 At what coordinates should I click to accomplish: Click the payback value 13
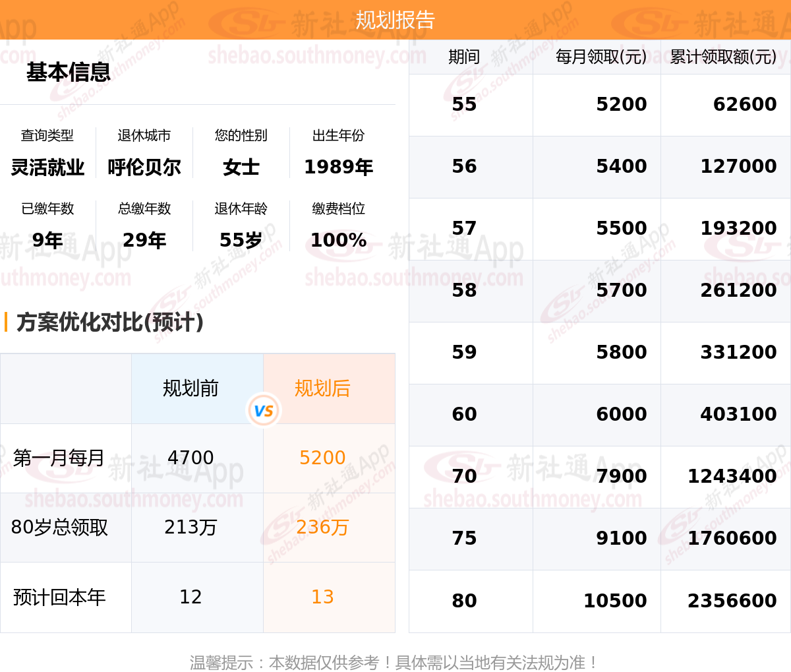pos(322,597)
